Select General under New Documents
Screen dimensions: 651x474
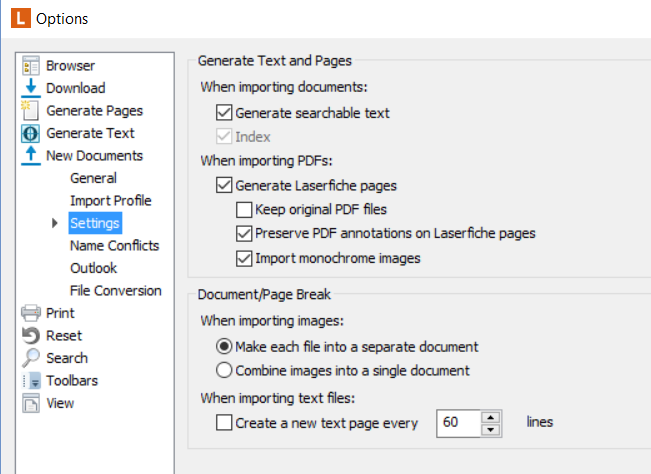tap(93, 178)
